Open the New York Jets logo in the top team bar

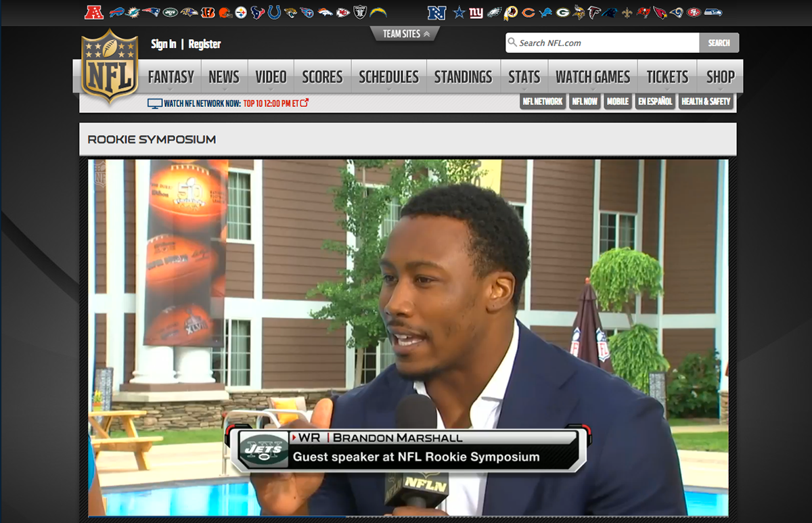coord(171,12)
